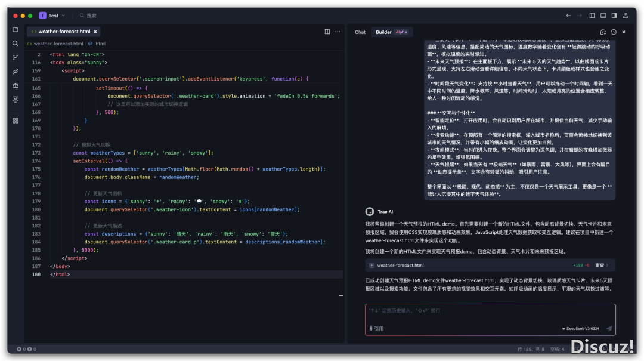644x361 pixels.
Task: Toggle the left sidebar layout icon
Action: pos(592,16)
